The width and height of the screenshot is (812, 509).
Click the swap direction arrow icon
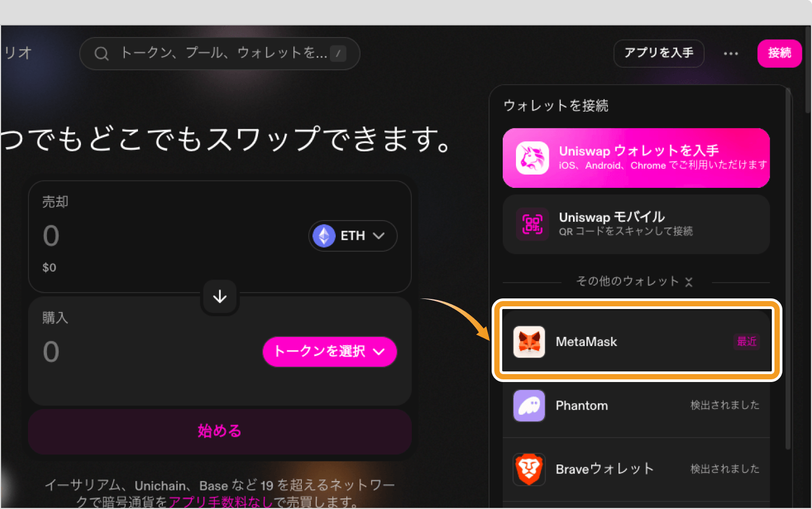point(219,297)
